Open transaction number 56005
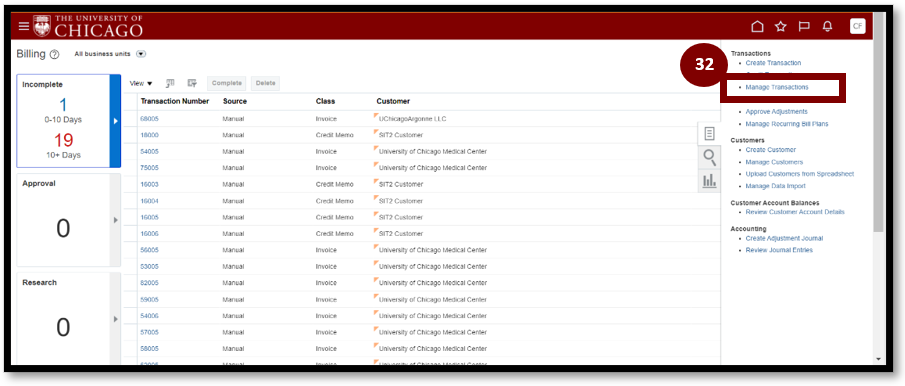The width and height of the screenshot is (905, 386). click(x=149, y=250)
